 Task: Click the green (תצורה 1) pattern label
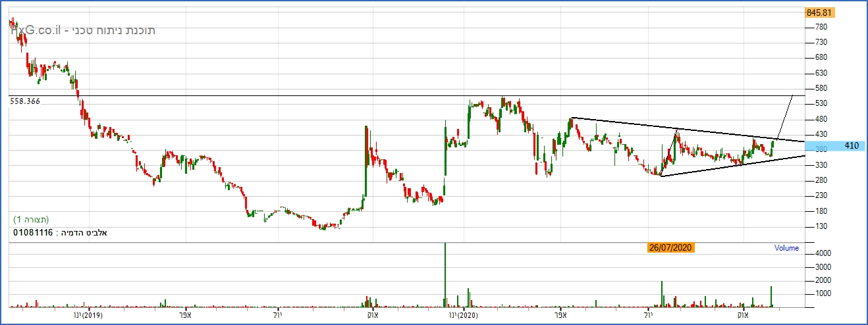point(32,219)
